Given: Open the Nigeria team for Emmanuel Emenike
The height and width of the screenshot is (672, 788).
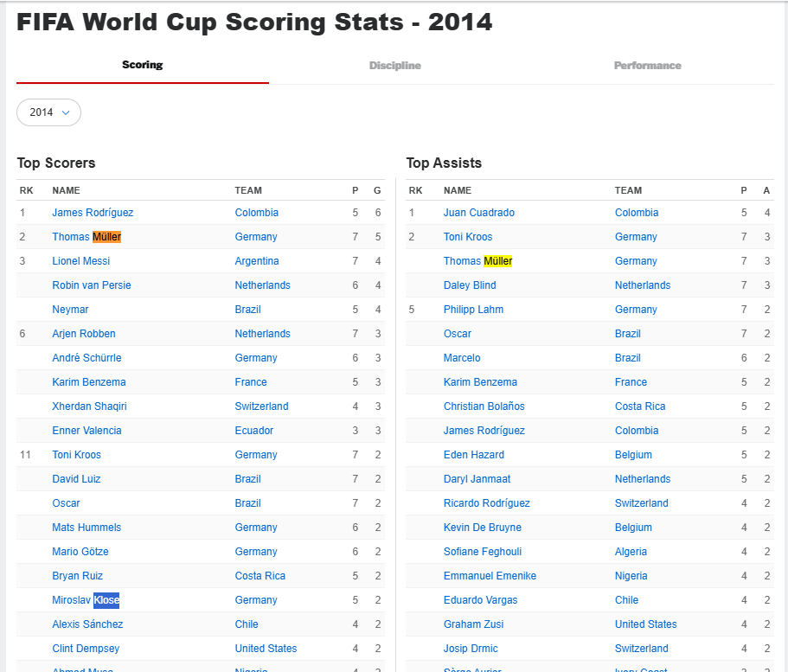Looking at the screenshot, I should (x=631, y=575).
